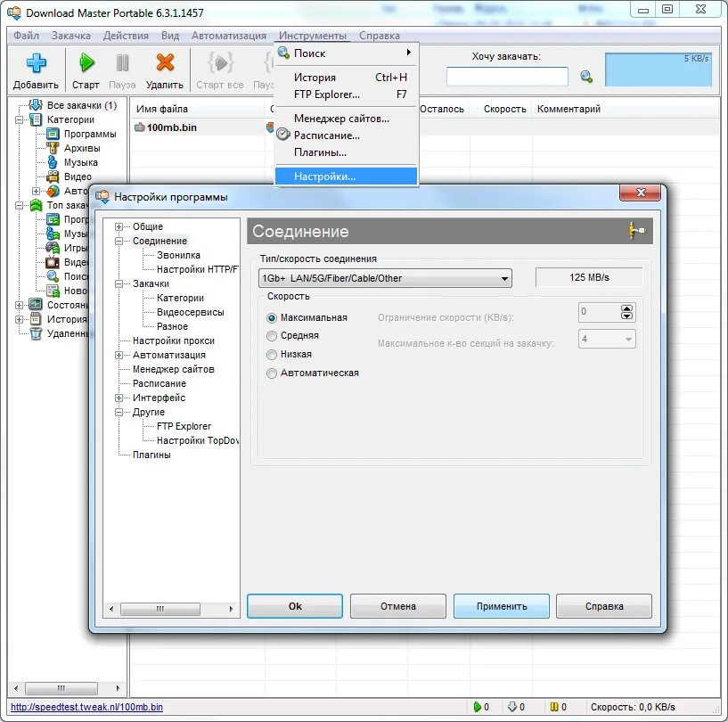Collapse the Закачки settings node
The height and width of the screenshot is (722, 728).
(x=119, y=283)
